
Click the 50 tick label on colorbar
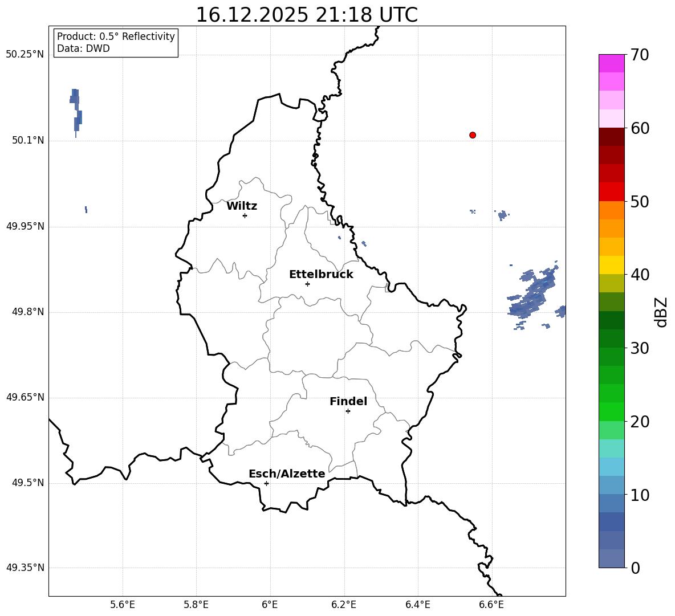[x=639, y=202]
